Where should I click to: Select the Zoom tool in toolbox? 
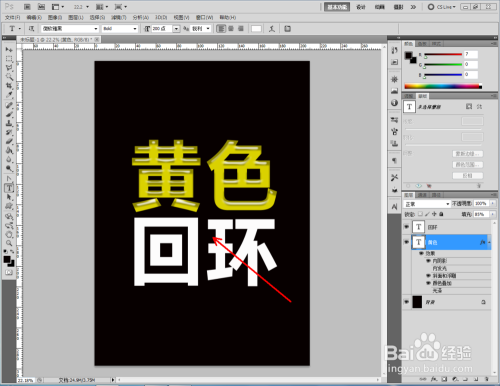[x=9, y=243]
